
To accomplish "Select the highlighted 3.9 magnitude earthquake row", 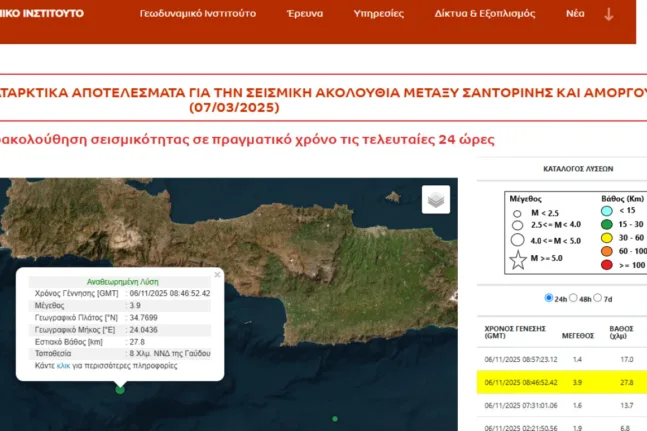I will [x=560, y=381].
